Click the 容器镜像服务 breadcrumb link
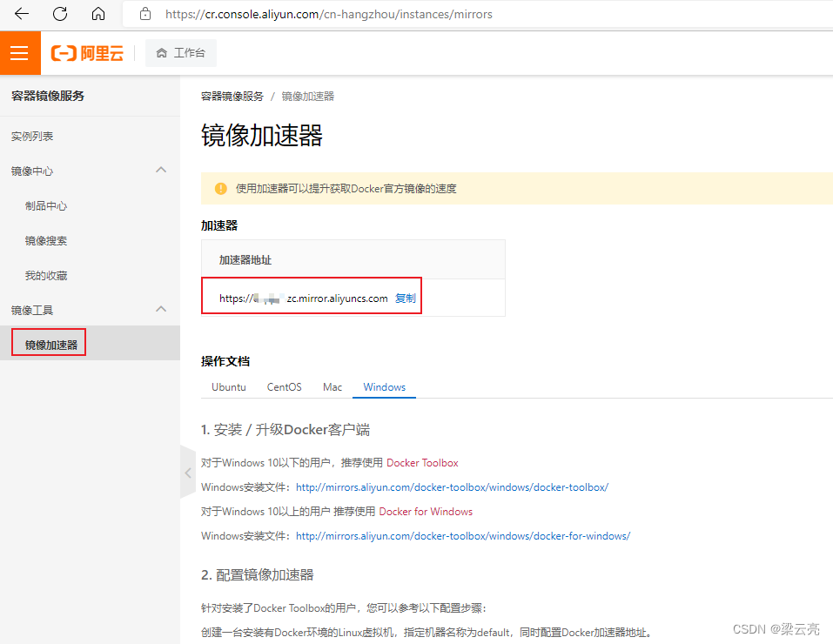 click(x=232, y=97)
